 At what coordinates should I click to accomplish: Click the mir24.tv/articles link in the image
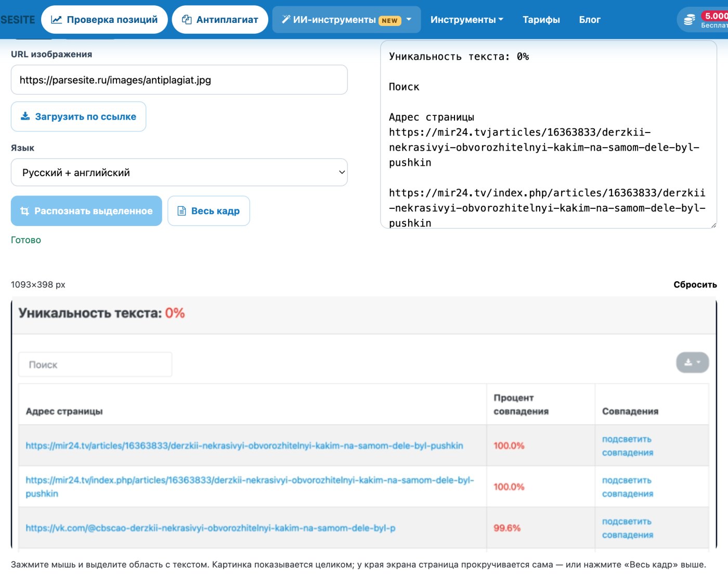tap(244, 446)
